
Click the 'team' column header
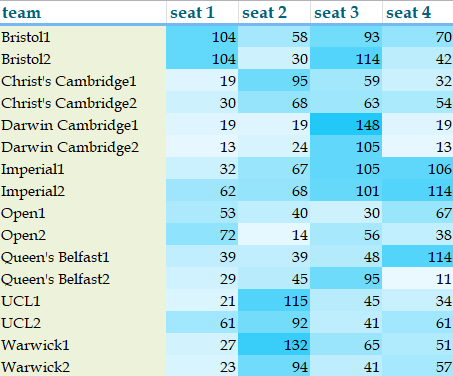click(x=83, y=12)
